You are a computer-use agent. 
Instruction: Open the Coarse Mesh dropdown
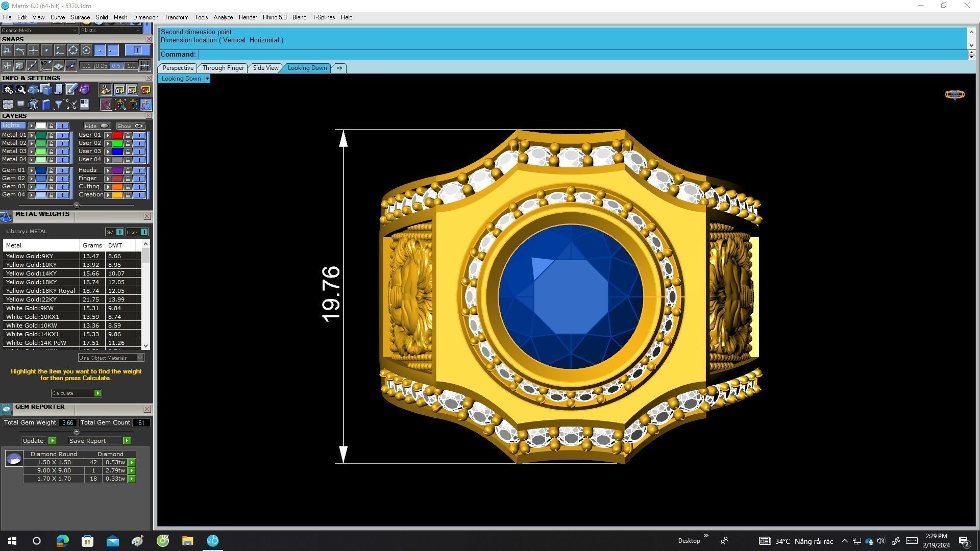(x=39, y=30)
